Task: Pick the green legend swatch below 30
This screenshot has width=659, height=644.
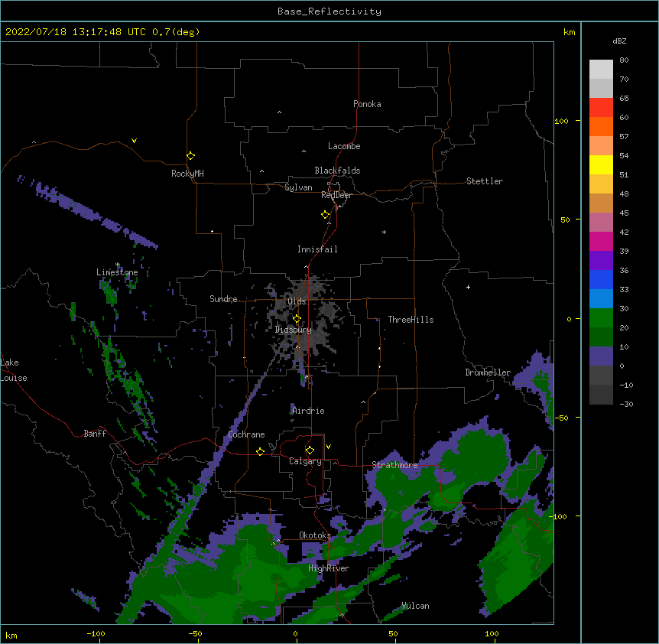Action: click(x=601, y=318)
